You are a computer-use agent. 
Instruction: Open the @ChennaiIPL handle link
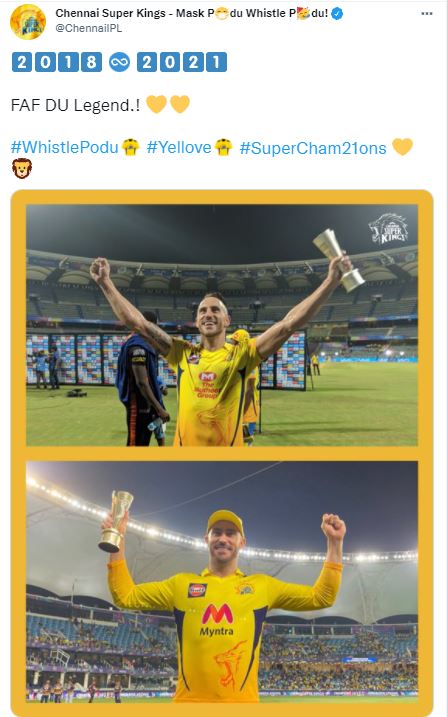[89, 28]
